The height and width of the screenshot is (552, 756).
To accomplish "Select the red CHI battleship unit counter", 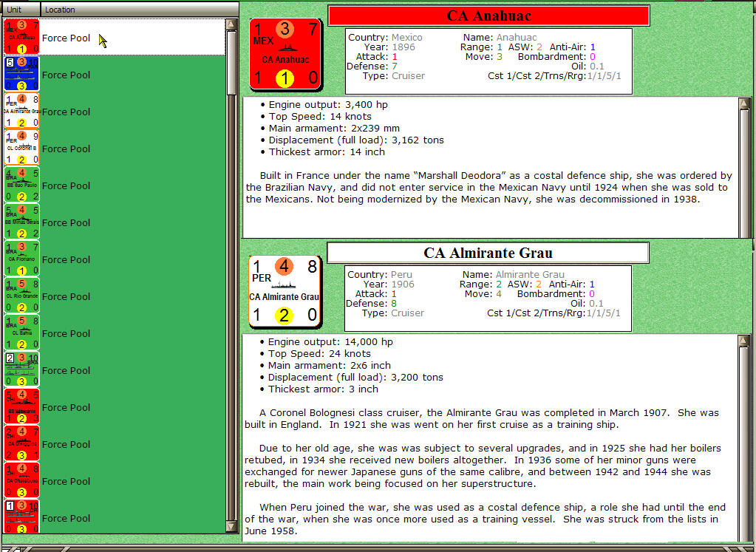I will point(21,407).
